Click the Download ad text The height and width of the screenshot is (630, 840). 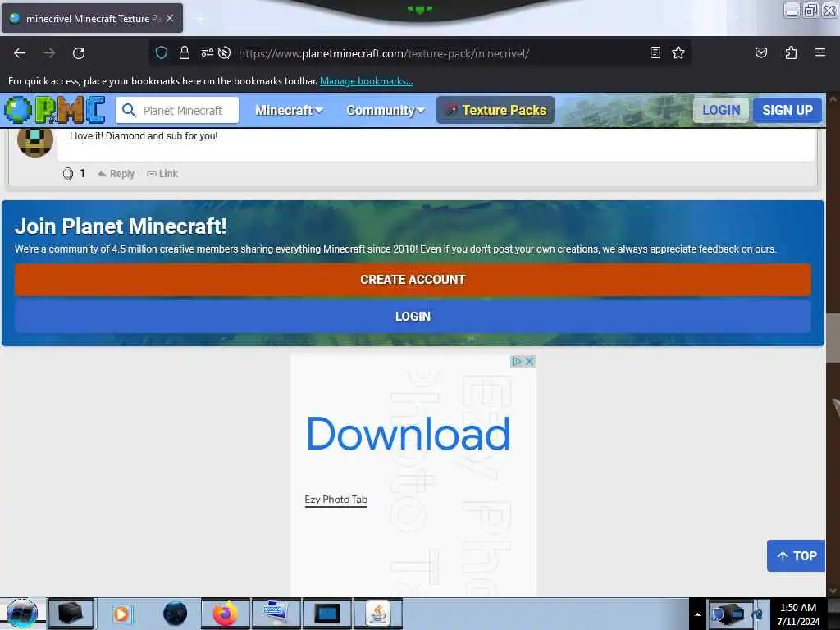click(409, 433)
